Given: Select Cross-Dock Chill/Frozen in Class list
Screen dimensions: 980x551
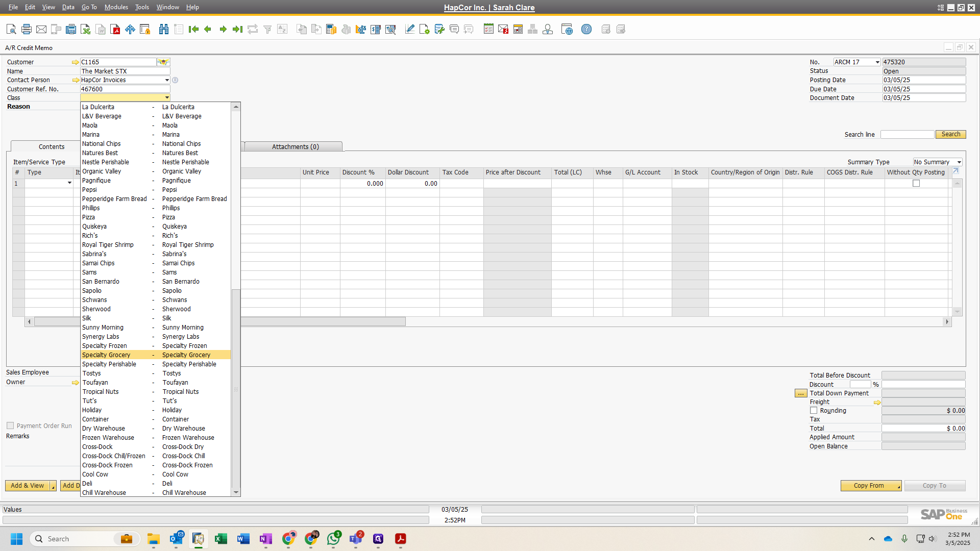Looking at the screenshot, I should 156,456.
